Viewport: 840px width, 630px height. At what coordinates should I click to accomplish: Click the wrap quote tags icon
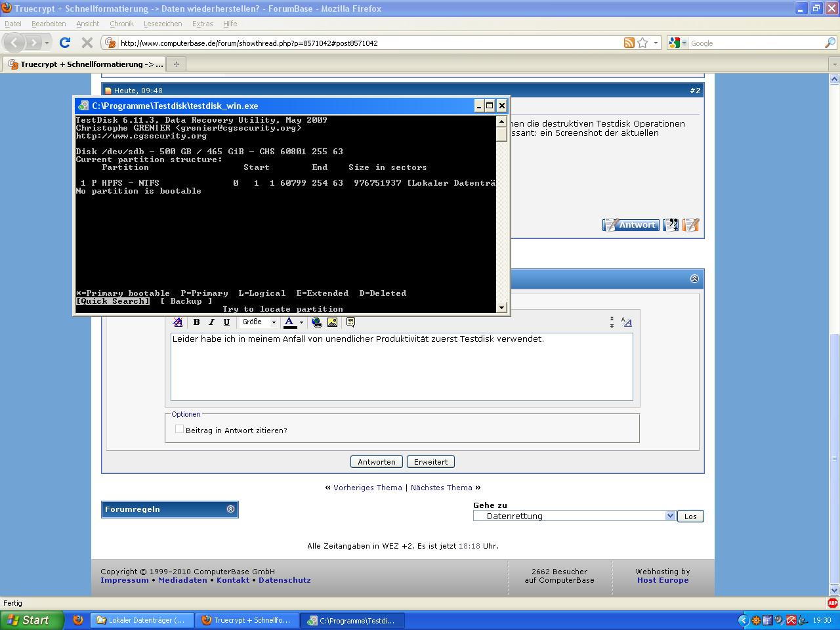tap(350, 322)
